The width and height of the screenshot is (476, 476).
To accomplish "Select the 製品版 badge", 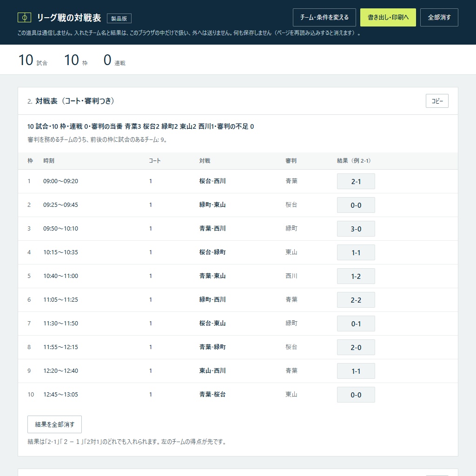I will (x=119, y=19).
